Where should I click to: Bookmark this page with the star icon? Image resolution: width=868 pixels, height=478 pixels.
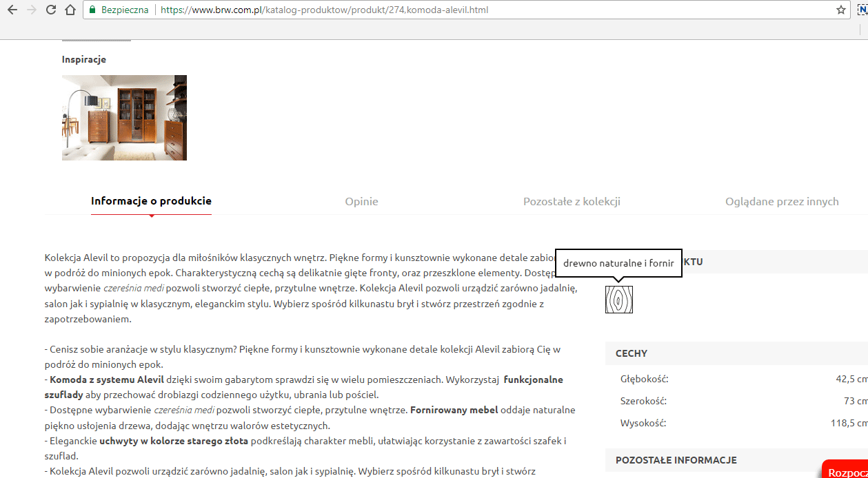[x=840, y=10]
